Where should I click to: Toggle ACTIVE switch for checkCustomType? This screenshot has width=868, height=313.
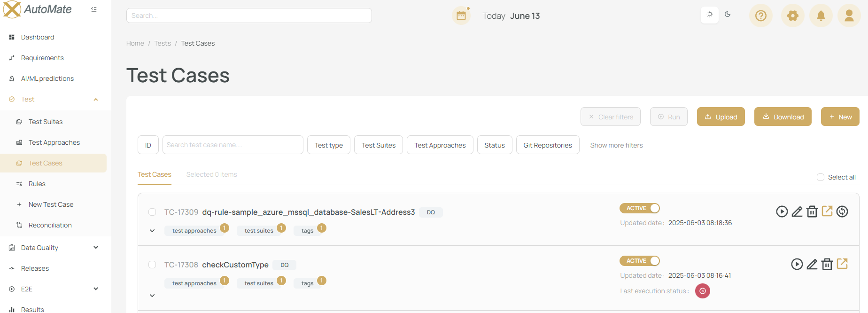point(640,261)
